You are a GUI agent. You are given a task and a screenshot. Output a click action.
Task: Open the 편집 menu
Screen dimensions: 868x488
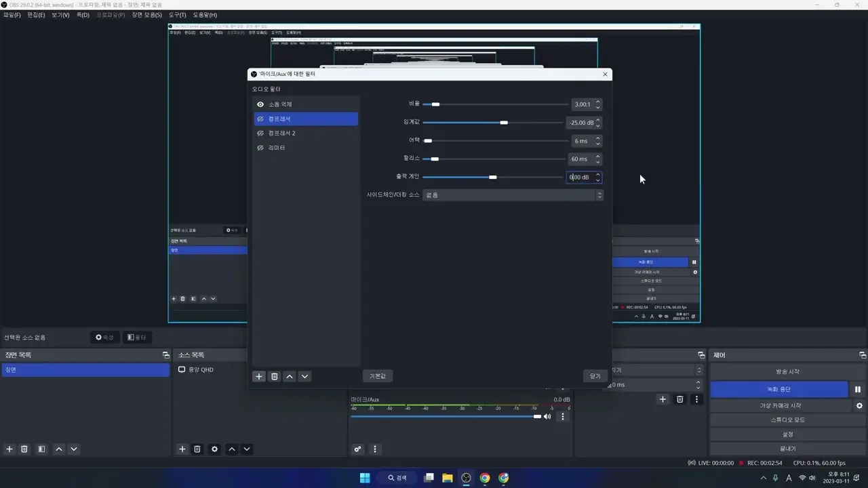coord(36,15)
